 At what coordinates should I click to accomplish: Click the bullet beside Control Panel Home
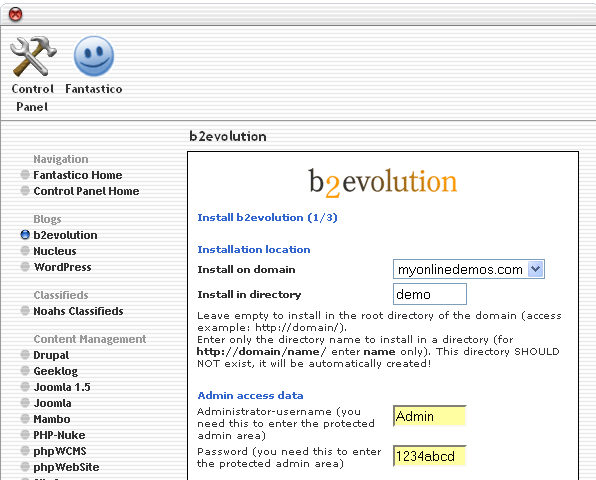[25, 191]
